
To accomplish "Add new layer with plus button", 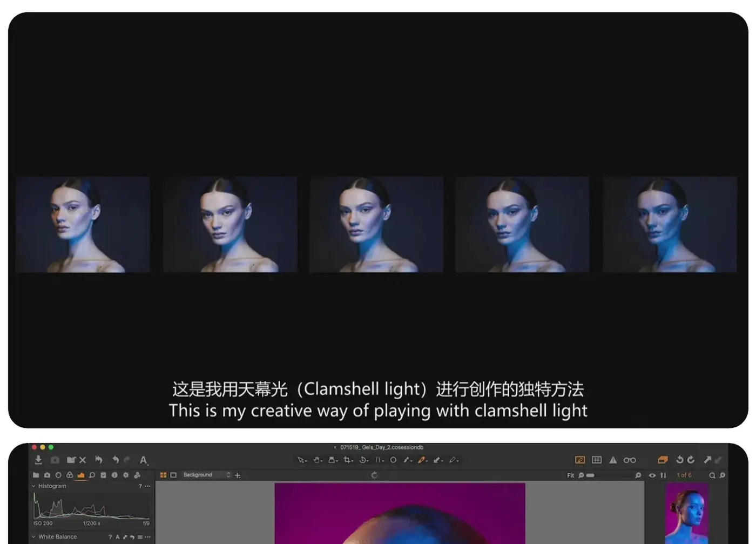I will (x=238, y=475).
